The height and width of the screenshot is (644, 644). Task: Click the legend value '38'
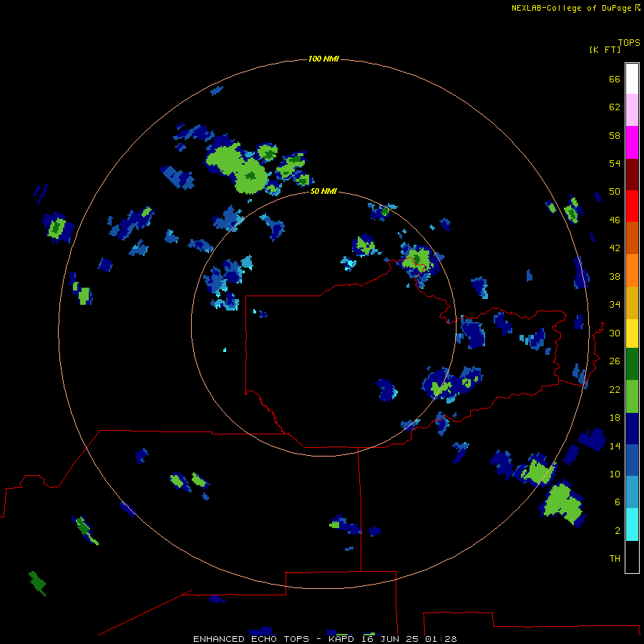coord(615,277)
